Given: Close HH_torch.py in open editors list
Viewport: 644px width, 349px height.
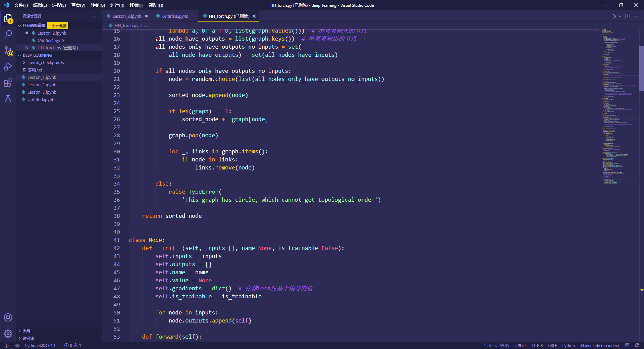Looking at the screenshot, I should [x=27, y=48].
